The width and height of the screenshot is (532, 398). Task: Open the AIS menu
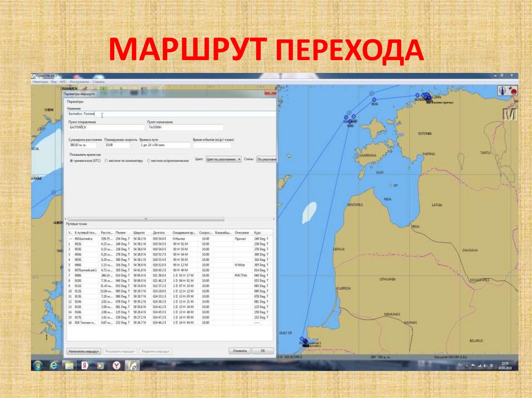[x=63, y=81]
